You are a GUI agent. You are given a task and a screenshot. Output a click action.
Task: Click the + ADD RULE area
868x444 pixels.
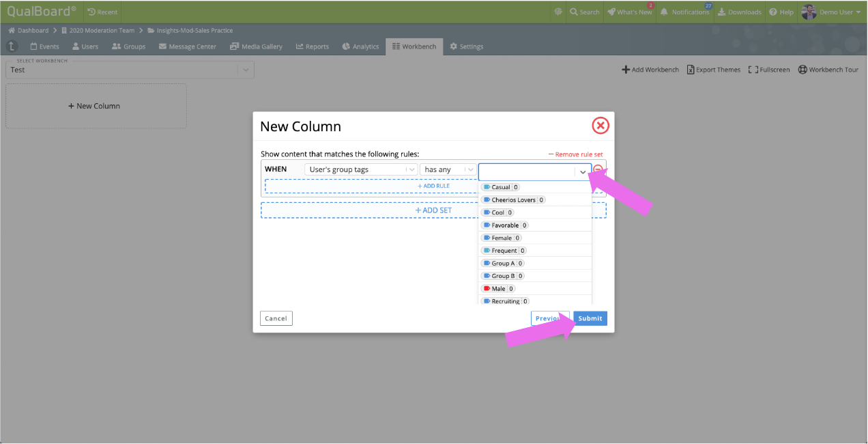pyautogui.click(x=434, y=186)
